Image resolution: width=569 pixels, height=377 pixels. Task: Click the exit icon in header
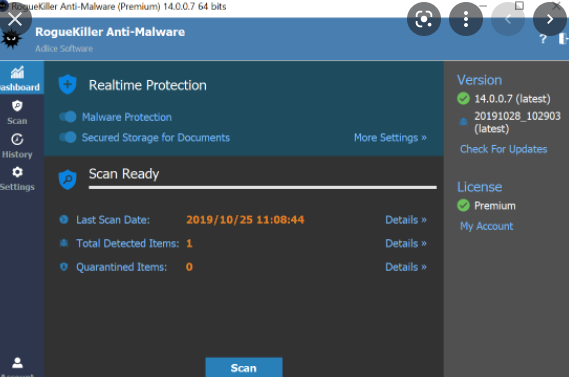coord(564,38)
